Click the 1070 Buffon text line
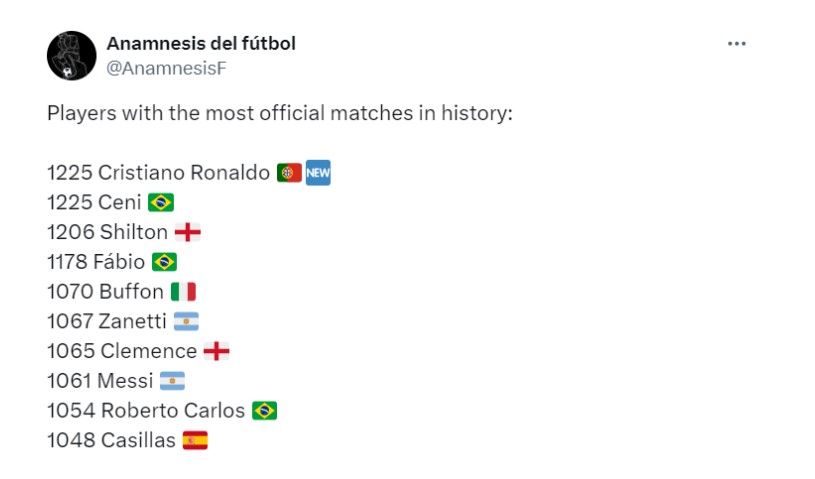 (x=105, y=292)
